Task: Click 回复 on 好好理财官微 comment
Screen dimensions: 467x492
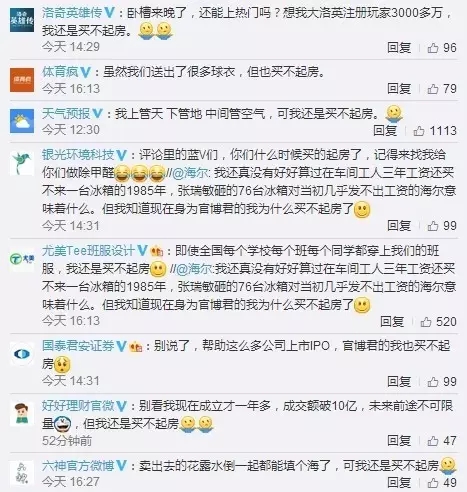Action: pos(399,441)
